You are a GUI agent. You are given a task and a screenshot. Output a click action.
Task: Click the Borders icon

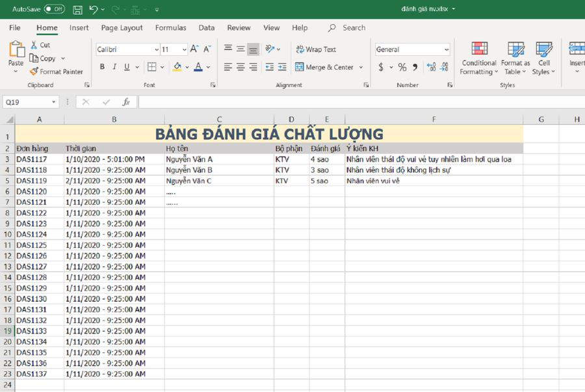click(152, 67)
